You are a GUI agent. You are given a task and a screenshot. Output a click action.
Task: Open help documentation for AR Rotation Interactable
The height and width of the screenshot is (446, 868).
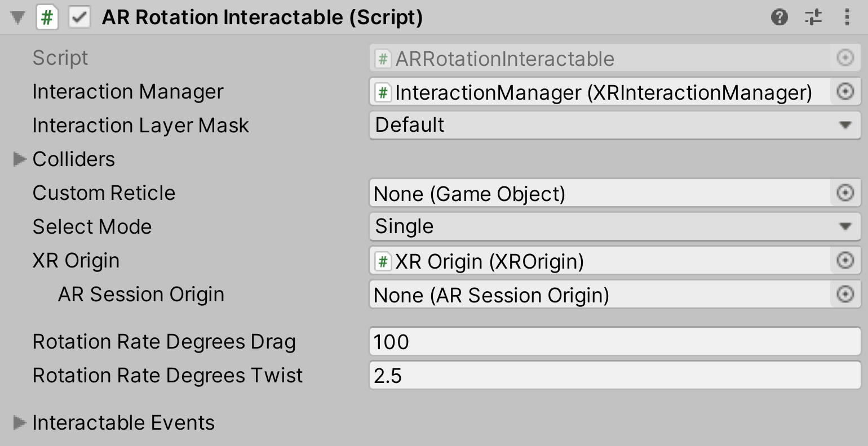pyautogui.click(x=780, y=17)
